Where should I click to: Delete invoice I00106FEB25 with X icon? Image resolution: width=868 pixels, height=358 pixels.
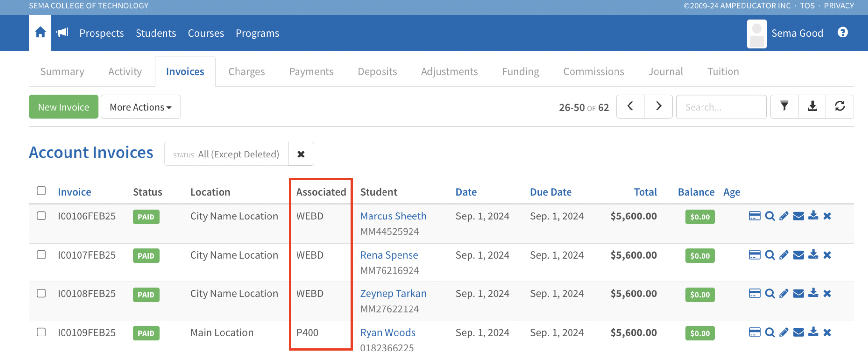[827, 216]
